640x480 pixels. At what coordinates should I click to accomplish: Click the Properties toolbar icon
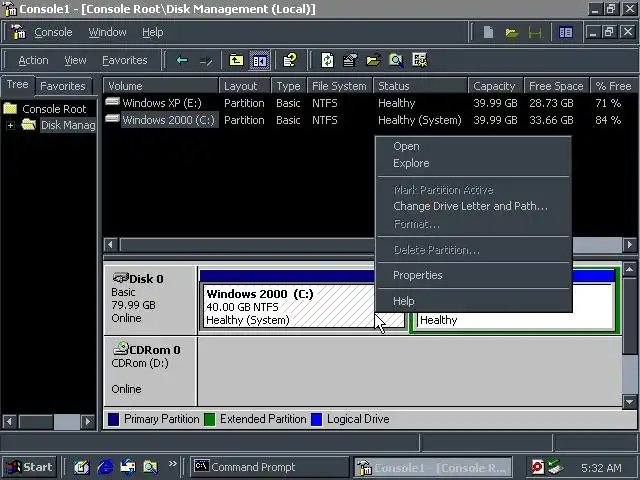pyautogui.click(x=350, y=60)
